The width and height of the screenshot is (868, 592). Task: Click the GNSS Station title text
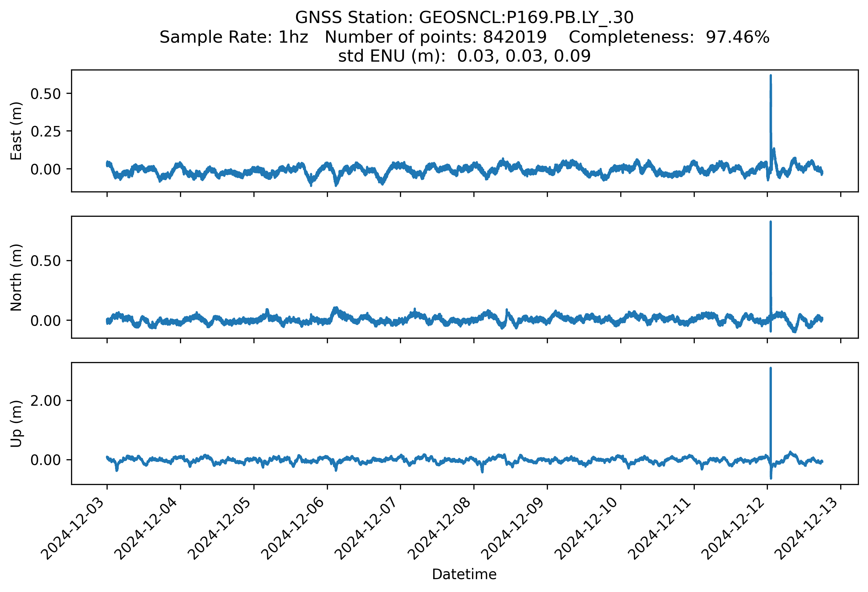click(x=464, y=18)
